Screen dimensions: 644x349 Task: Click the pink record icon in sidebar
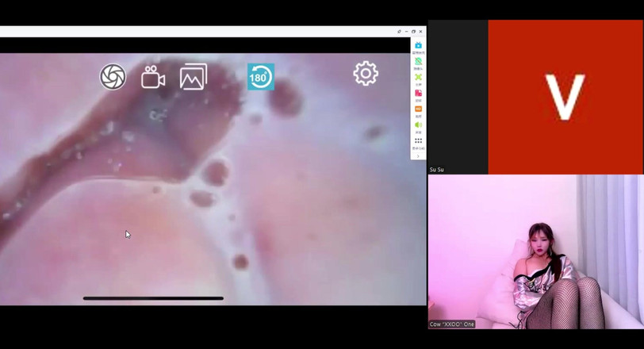pyautogui.click(x=418, y=94)
